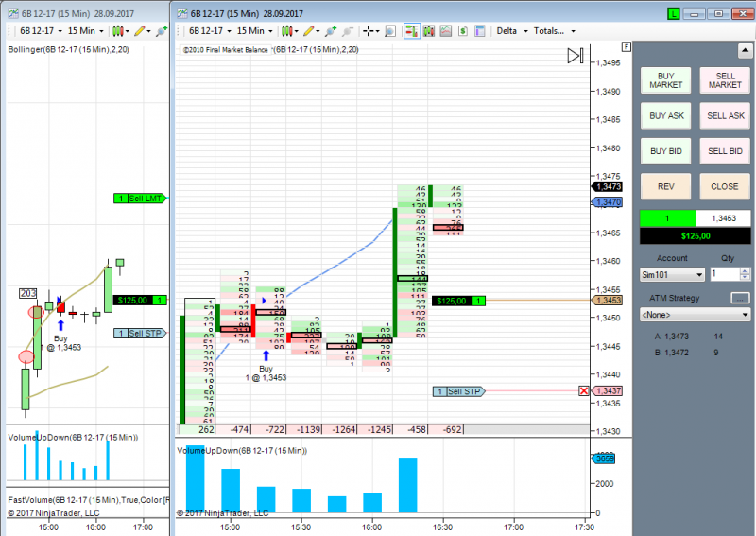Click zoom out magnifier in right chart toolbar
Image resolution: width=756 pixels, height=536 pixels.
point(347,31)
